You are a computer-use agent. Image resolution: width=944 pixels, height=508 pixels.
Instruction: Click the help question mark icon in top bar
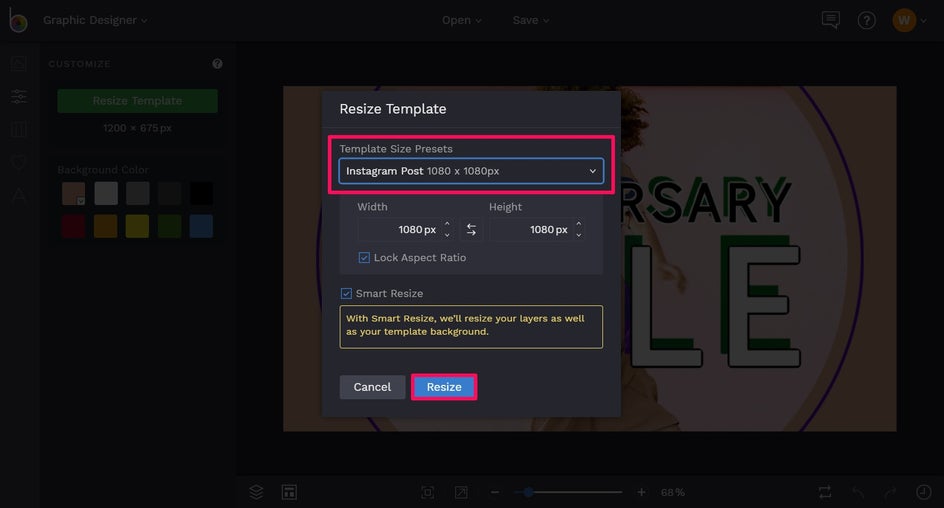coord(866,20)
